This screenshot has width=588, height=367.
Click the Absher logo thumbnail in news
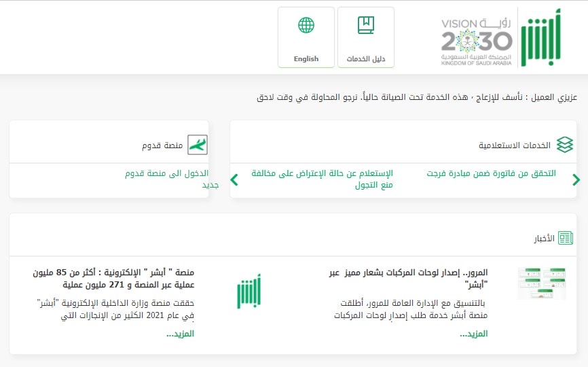pos(249,291)
